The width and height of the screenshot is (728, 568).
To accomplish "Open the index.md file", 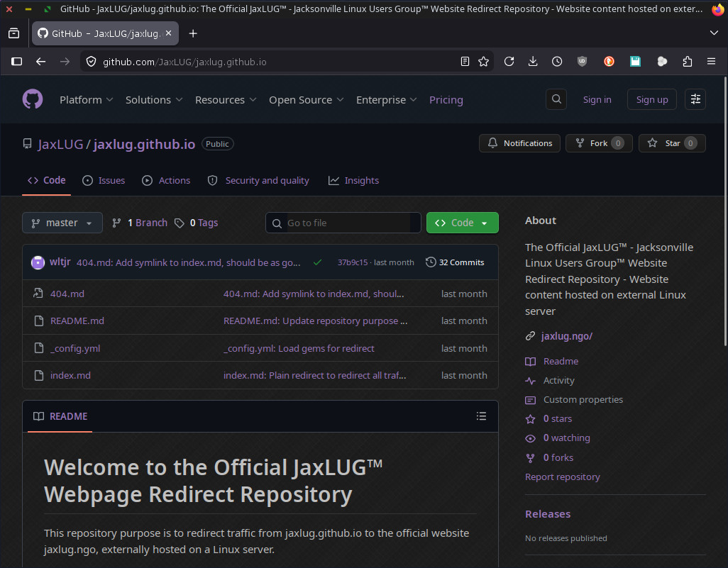I will 70,375.
